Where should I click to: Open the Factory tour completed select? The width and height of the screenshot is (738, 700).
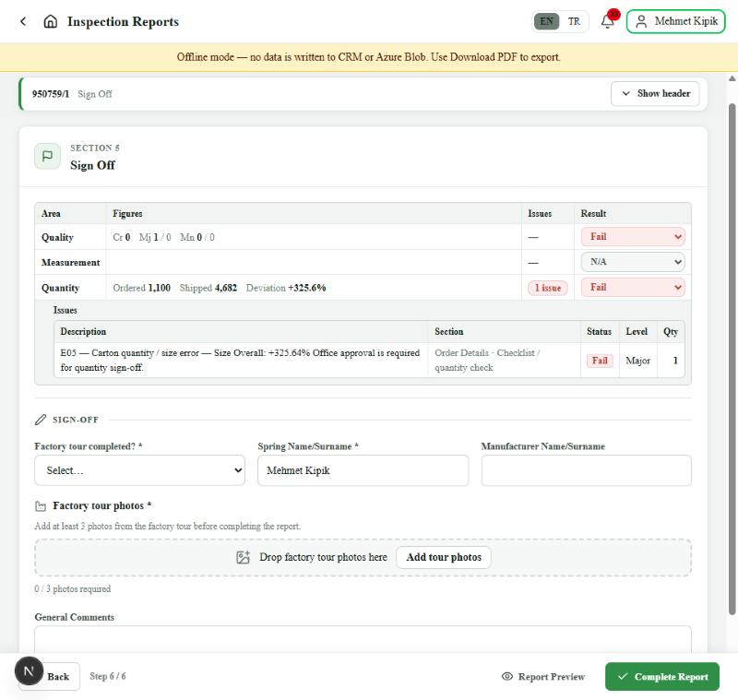(140, 470)
